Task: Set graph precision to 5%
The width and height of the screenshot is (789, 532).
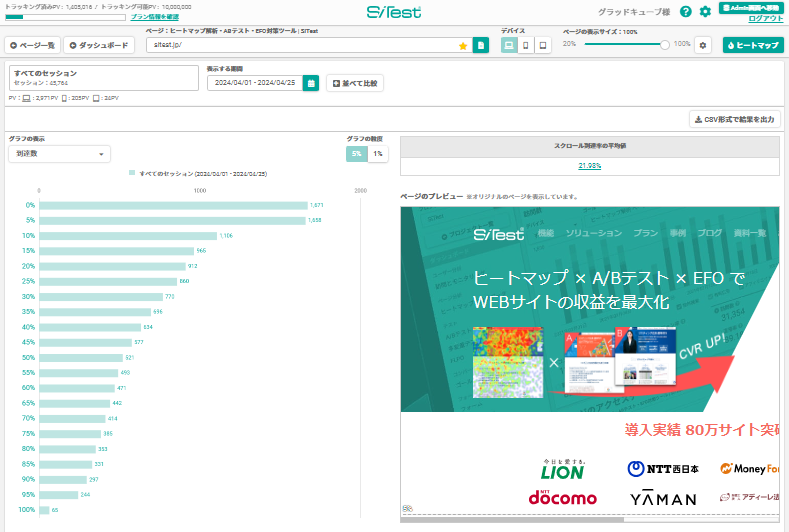Action: [357, 154]
